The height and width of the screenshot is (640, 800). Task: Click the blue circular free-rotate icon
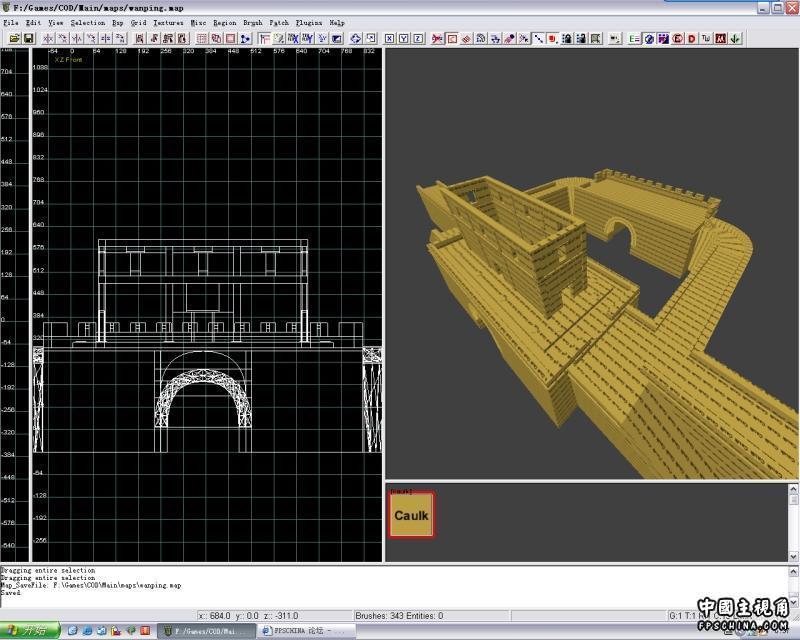pos(356,38)
